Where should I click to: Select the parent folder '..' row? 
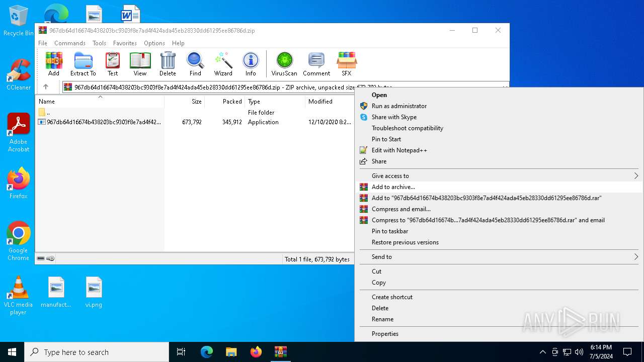pos(195,112)
